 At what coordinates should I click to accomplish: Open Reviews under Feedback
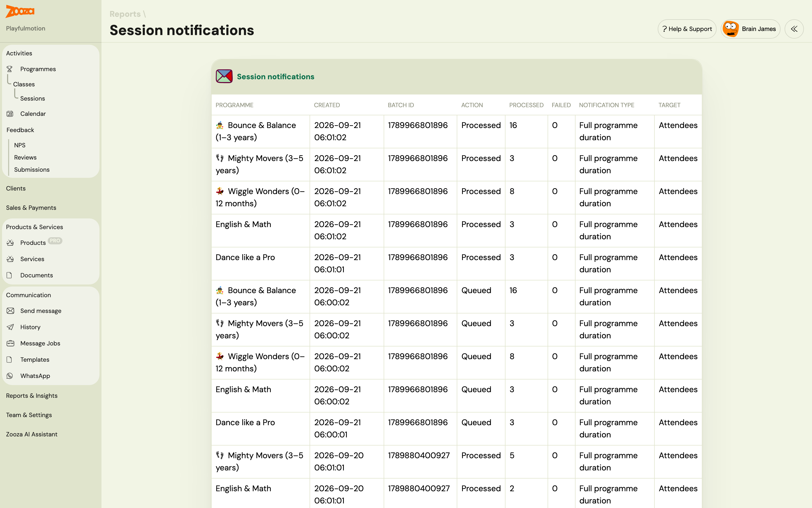[x=25, y=157]
